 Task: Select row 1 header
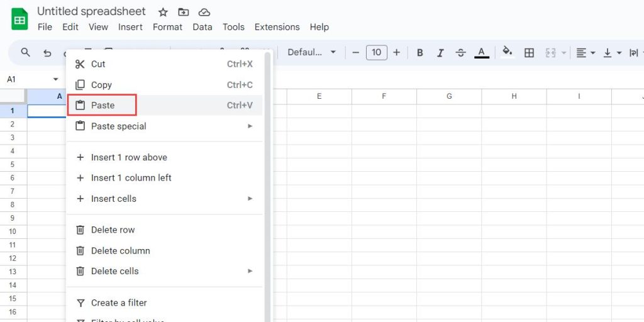coord(13,111)
